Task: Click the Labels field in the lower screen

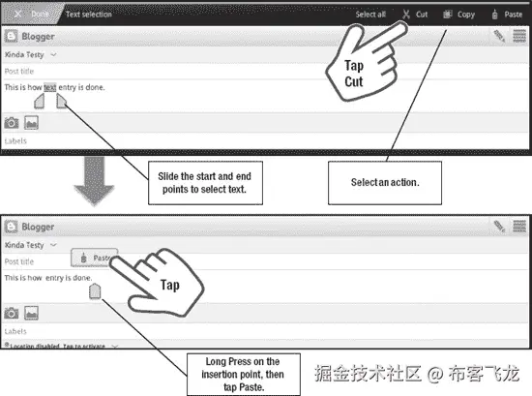Action: point(265,331)
